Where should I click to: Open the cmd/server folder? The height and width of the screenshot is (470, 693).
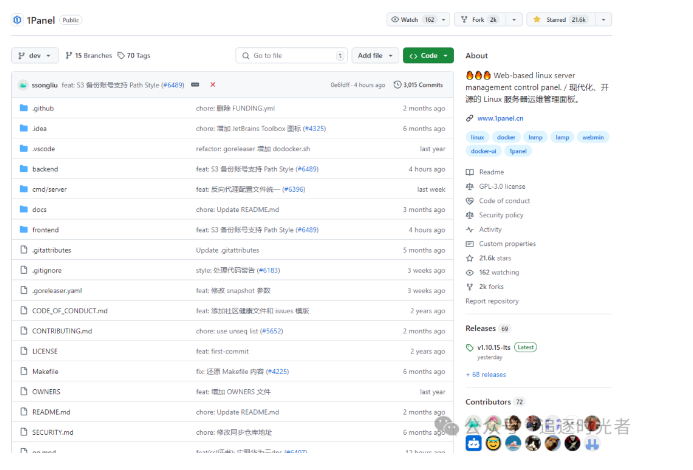coord(50,190)
